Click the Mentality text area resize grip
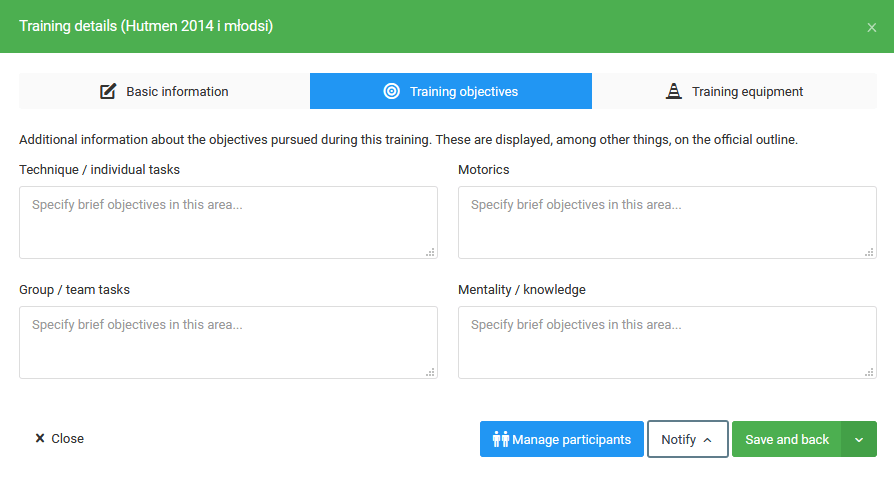Image resolution: width=894 pixels, height=477 pixels. tap(869, 372)
